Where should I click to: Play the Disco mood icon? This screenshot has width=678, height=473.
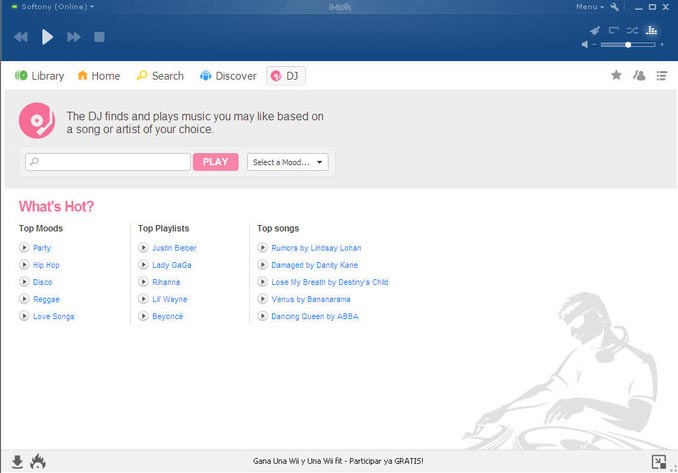24,281
